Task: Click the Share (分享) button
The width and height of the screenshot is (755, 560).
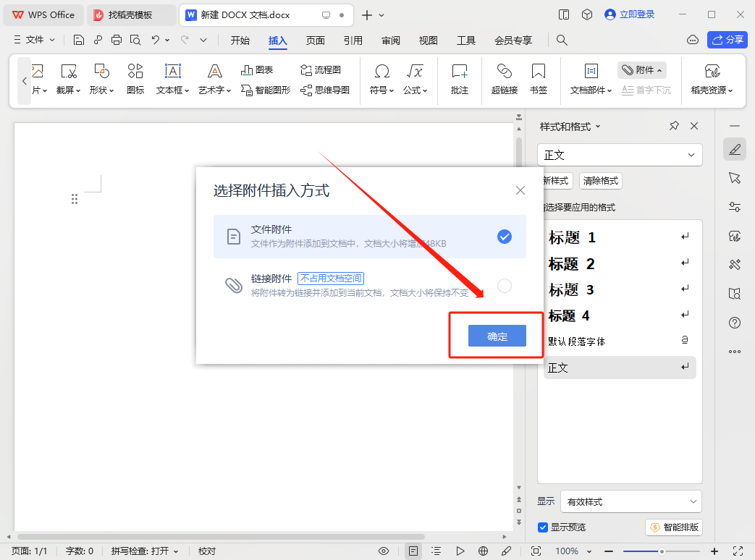Action: tap(727, 40)
